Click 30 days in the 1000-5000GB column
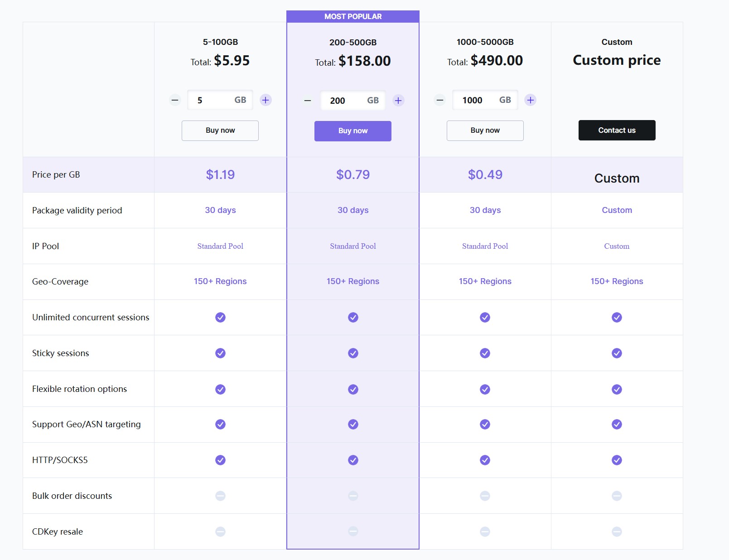This screenshot has height=560, width=729. coord(485,210)
